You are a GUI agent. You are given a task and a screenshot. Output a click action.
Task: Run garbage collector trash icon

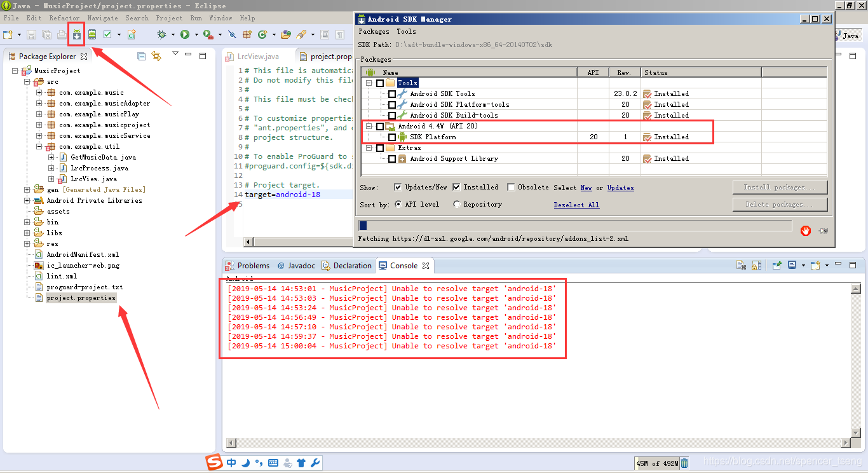tap(684, 463)
